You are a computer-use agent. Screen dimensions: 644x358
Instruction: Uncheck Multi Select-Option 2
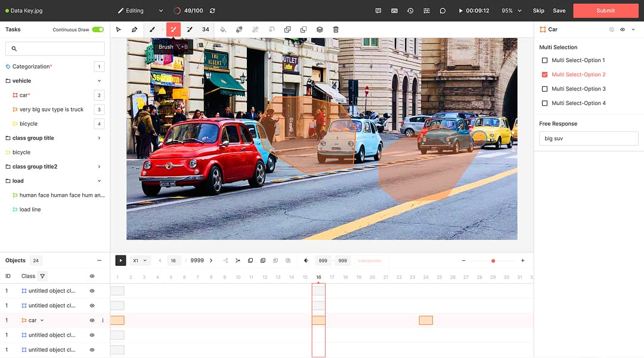(544, 74)
